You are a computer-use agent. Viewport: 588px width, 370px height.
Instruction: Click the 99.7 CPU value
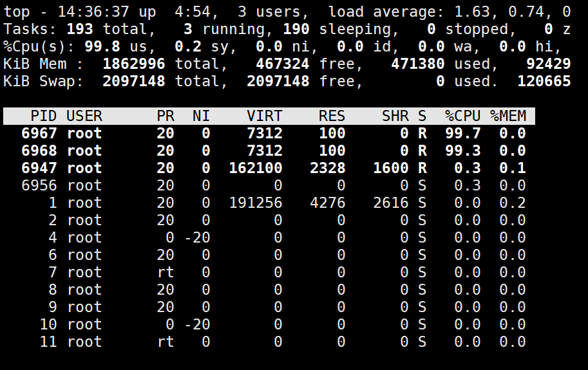tap(463, 133)
